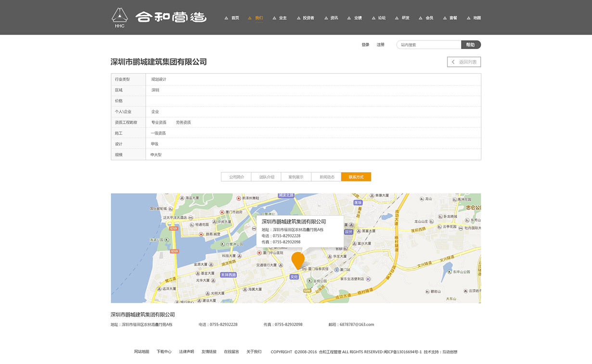This screenshot has width=592, height=364.
Task: Go to the 业主 menu item
Action: 283,18
